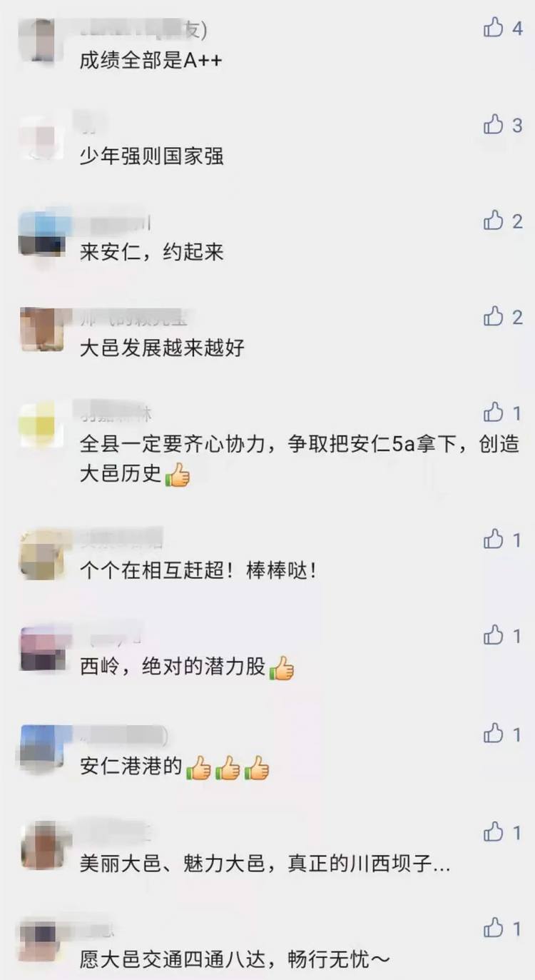Like the comment about 安仁5a
The width and height of the screenshot is (535, 980).
pyautogui.click(x=494, y=412)
